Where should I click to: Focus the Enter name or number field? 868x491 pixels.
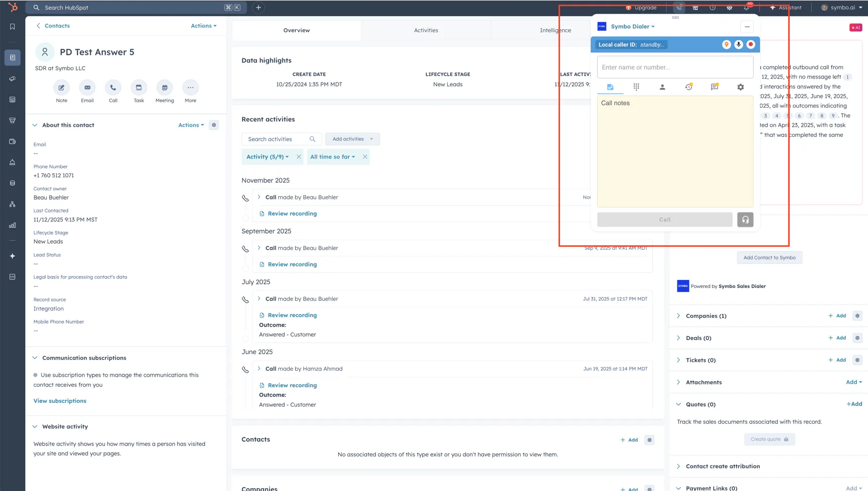[675, 67]
